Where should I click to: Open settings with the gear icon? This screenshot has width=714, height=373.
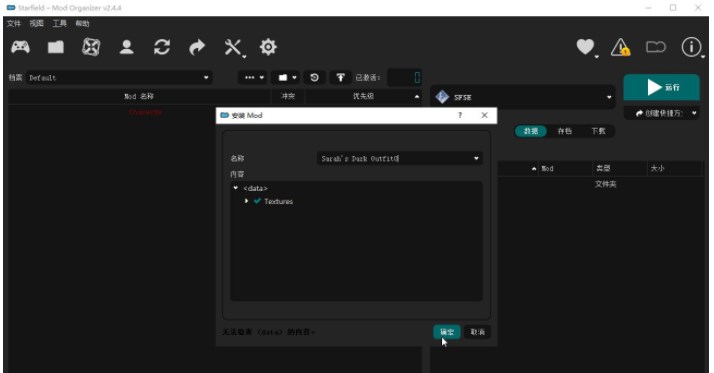pyautogui.click(x=268, y=47)
